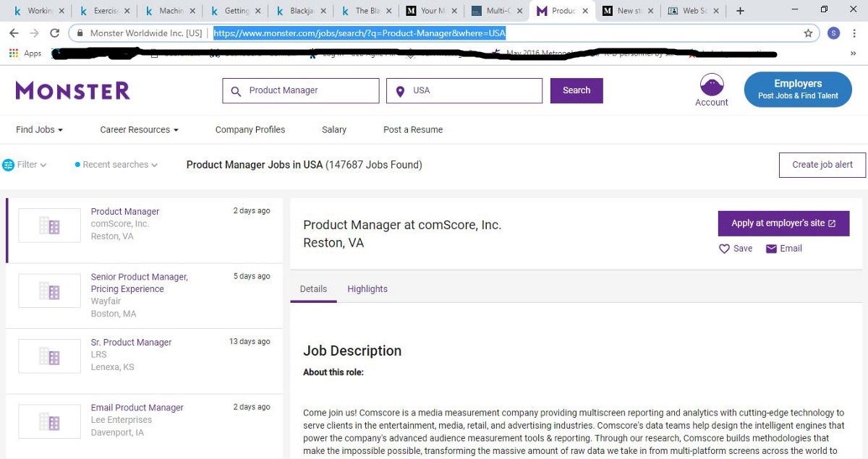Click the site lock security icon
Screen dimensions: 868x459
79,33
